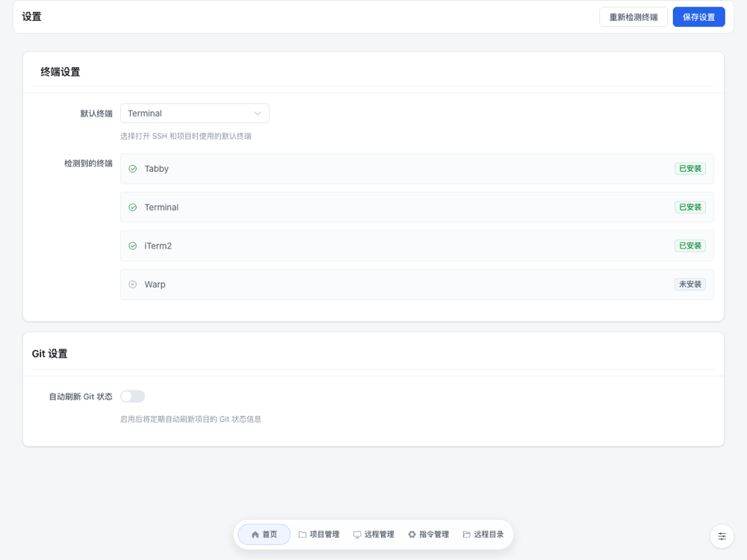Click the 已安装 badge on the iTerm2 row
The width and height of the screenshot is (747, 560).
point(690,246)
